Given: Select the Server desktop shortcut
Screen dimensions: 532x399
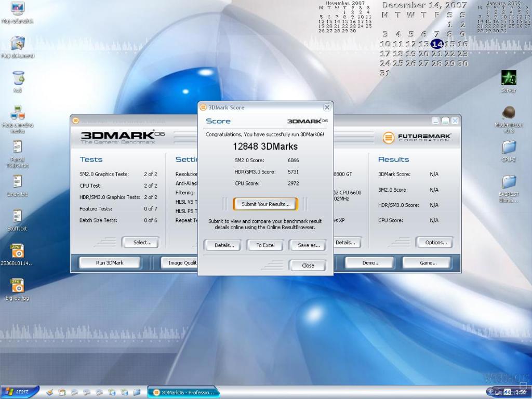Looking at the screenshot, I should pos(509,82).
